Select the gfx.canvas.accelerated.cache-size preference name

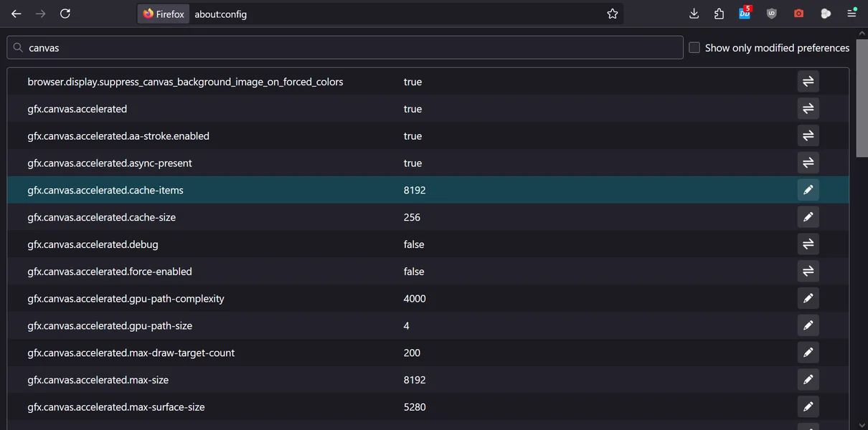tap(102, 217)
